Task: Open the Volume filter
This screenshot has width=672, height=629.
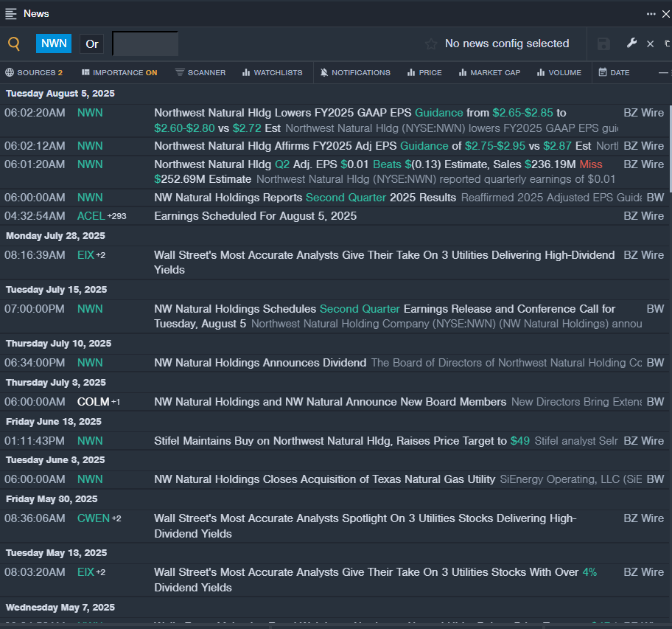Action: tap(559, 72)
